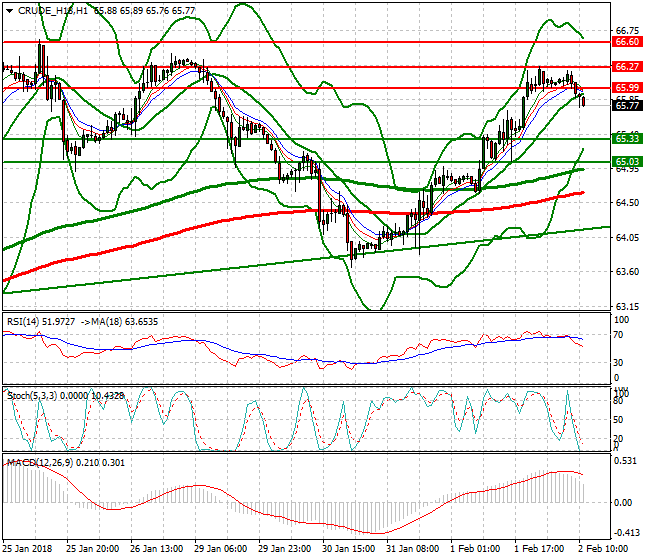Click the 64.05 price axis label

click(627, 238)
